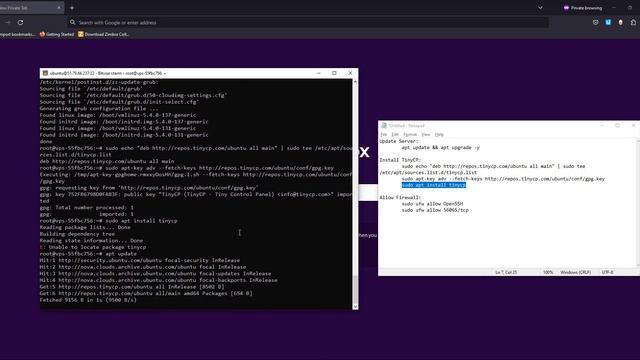
Task: Open a new browser tab with the plus button
Action: (x=72, y=8)
